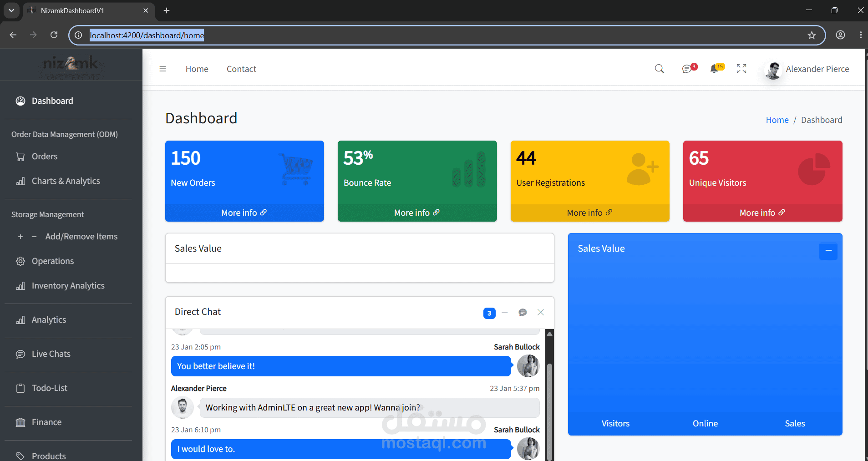Image resolution: width=868 pixels, height=461 pixels.
Task: Open messages icon with badge 3
Action: 689,68
